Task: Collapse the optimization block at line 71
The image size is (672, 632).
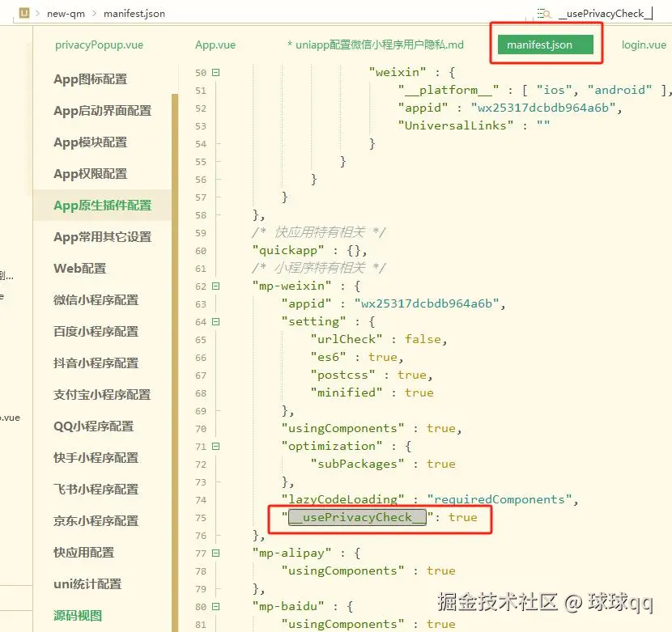Action: [x=216, y=446]
